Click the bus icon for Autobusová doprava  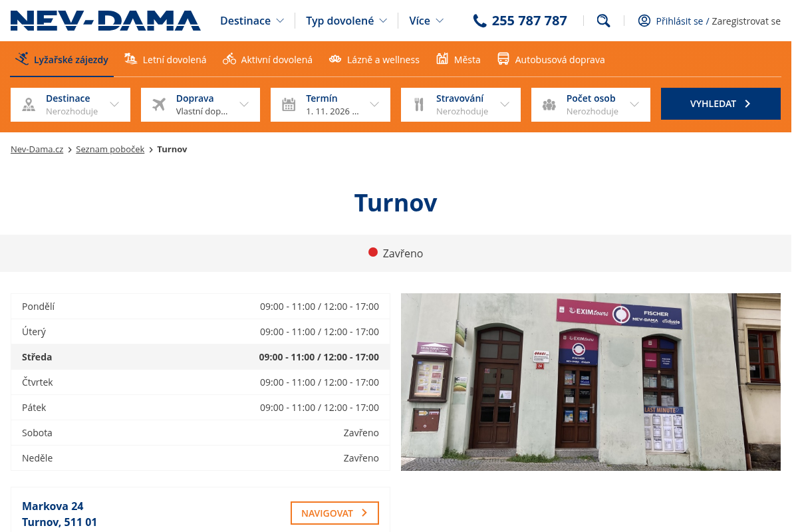(503, 59)
